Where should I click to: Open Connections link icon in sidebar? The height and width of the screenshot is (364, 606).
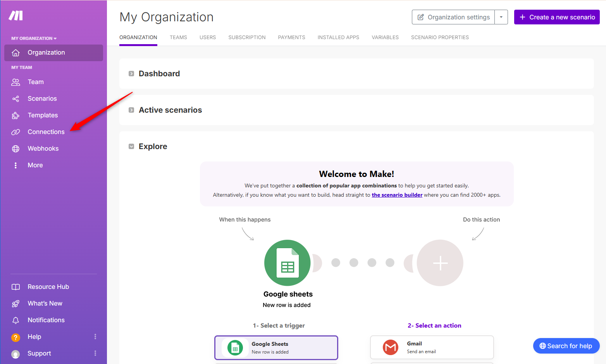click(x=15, y=132)
